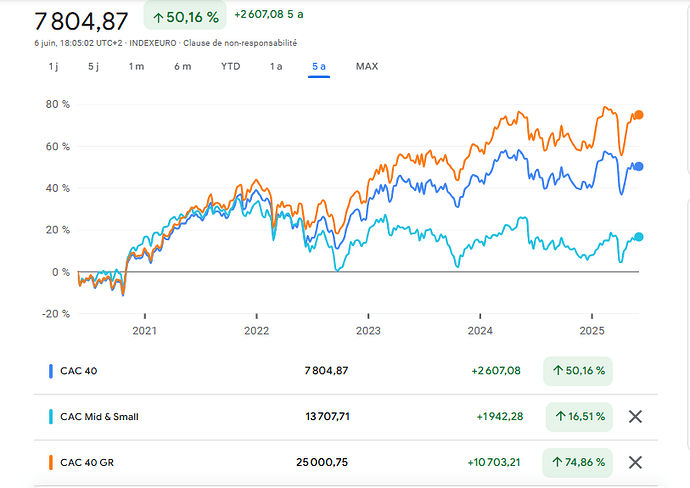The width and height of the screenshot is (690, 488).
Task: Click the value 13 707,71
Action: click(327, 416)
